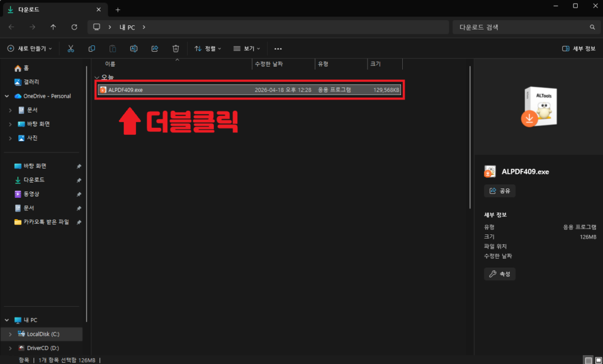Select the Cut (scissors) toolbar icon

[71, 48]
